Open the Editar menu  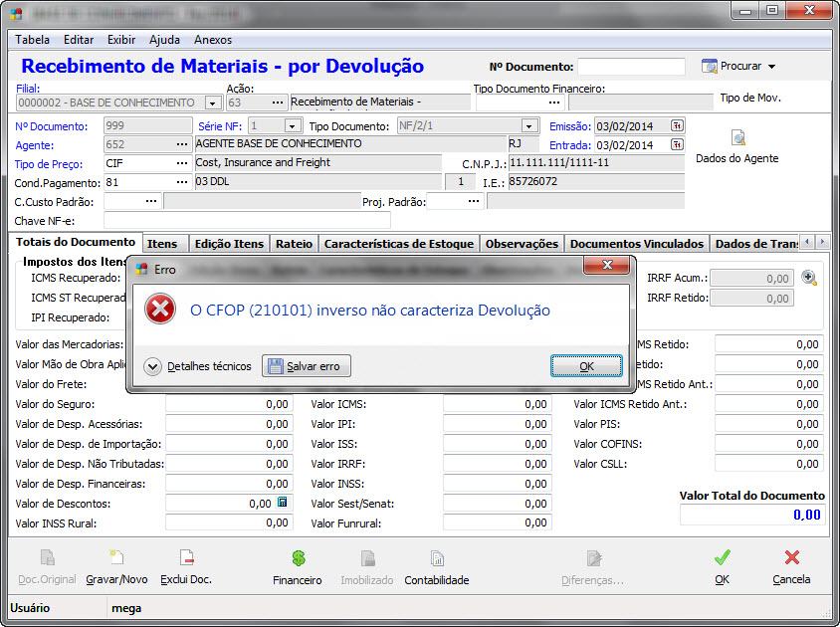(79, 40)
